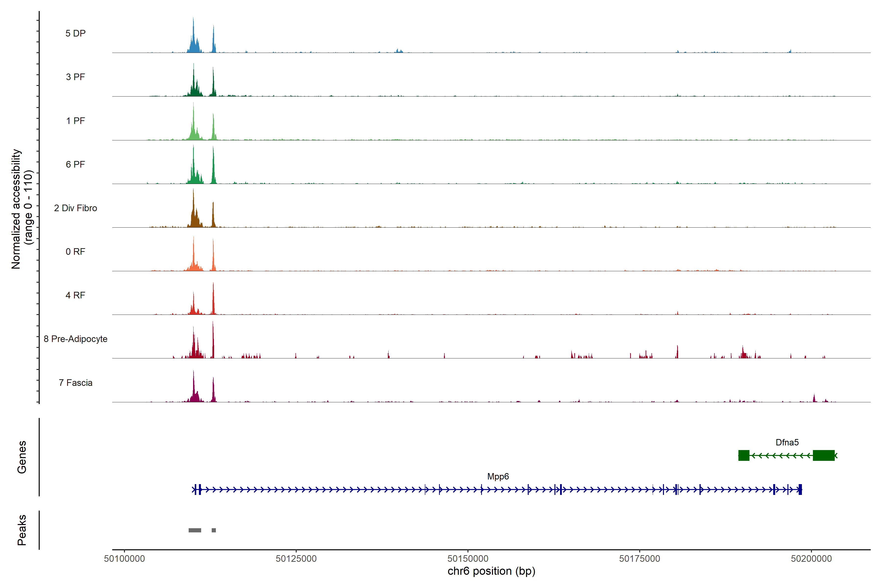Screen dimensions: 882x588
Task: Click the left green Dfna5 exon block
Action: (744, 456)
